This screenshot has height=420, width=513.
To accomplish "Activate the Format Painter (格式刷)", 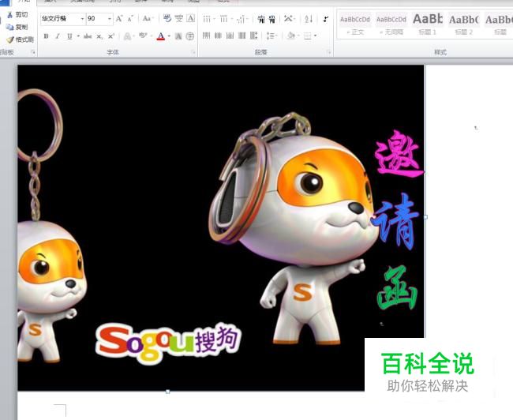I will pos(21,39).
